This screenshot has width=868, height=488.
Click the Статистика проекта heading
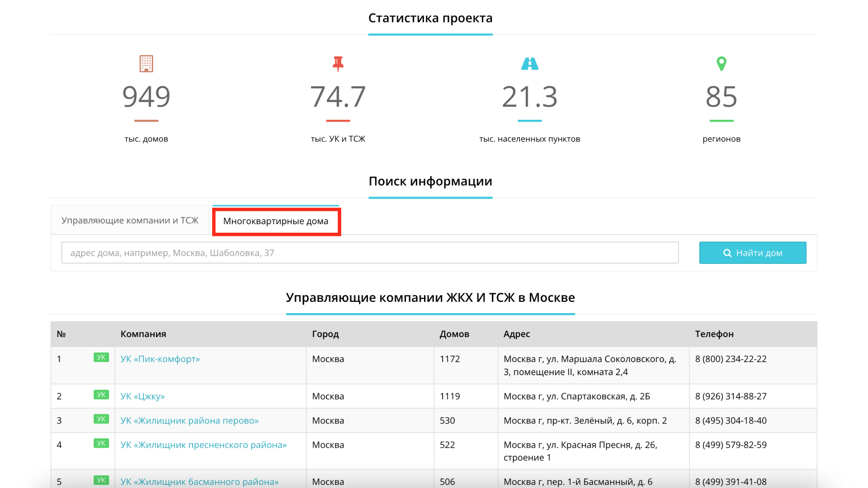(430, 18)
